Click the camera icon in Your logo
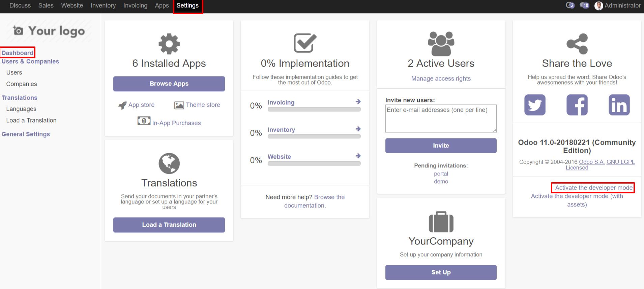The height and width of the screenshot is (289, 644). point(18,31)
